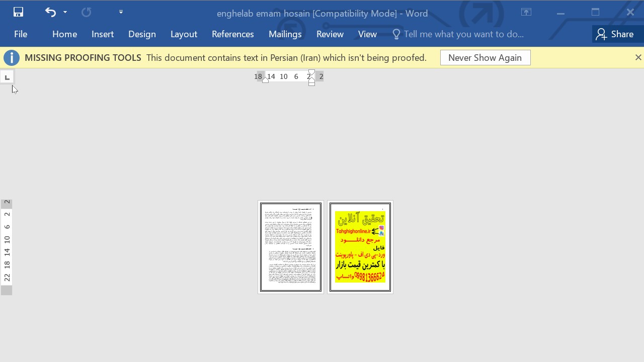Open the Design tab
Screen dimensions: 644x362
click(x=142, y=34)
